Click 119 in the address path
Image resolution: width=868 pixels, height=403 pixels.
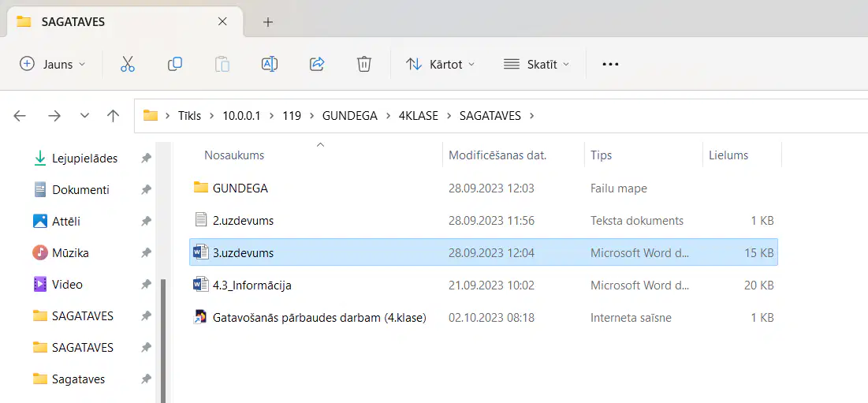292,116
